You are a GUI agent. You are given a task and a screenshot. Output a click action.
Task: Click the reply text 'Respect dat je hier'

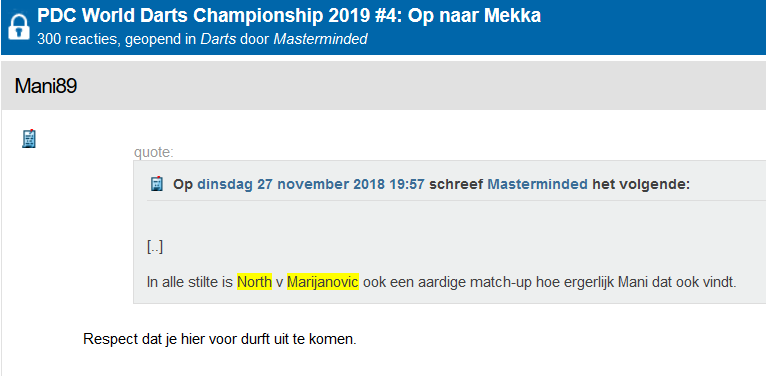pyautogui.click(x=145, y=339)
